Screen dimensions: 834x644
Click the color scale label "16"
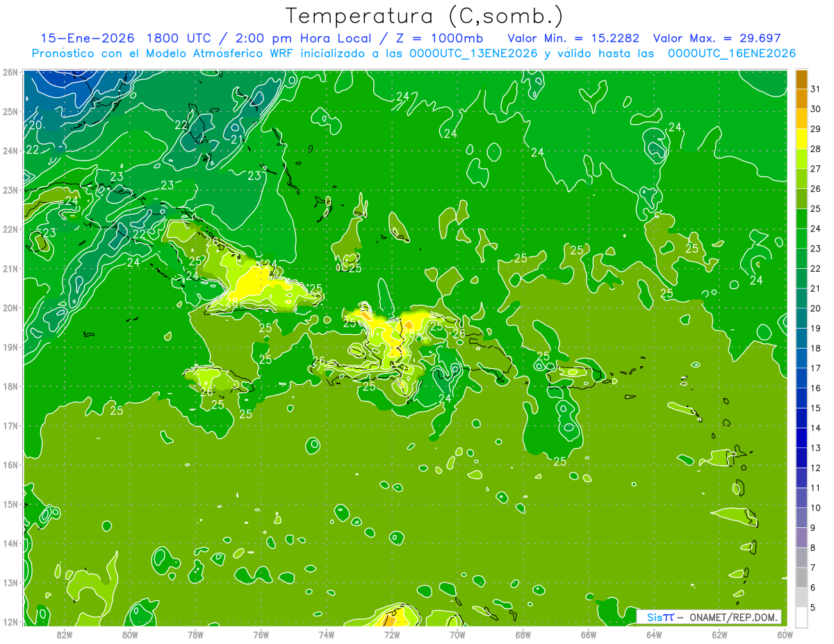coord(815,388)
